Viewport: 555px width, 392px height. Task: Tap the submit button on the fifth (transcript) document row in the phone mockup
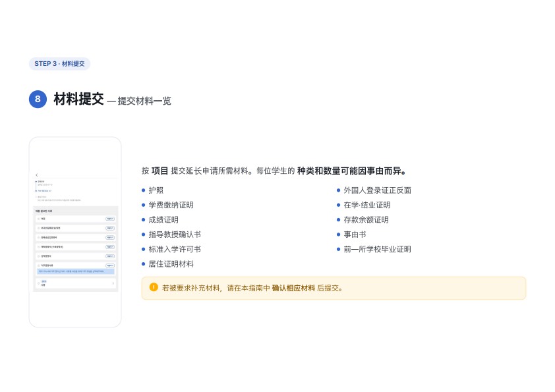pos(110,256)
